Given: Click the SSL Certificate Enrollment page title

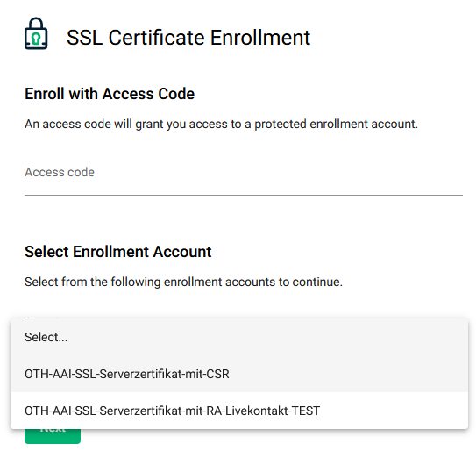Looking at the screenshot, I should [x=188, y=38].
